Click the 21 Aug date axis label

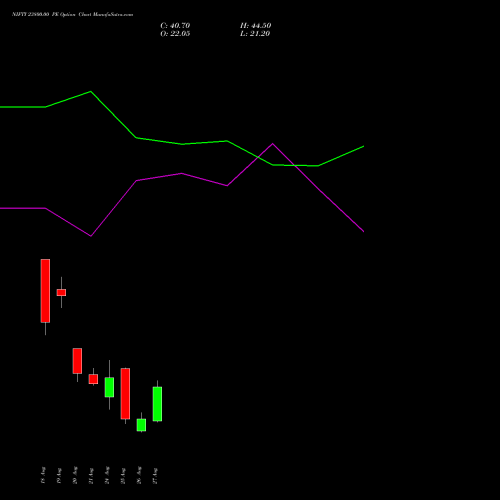pos(91,475)
